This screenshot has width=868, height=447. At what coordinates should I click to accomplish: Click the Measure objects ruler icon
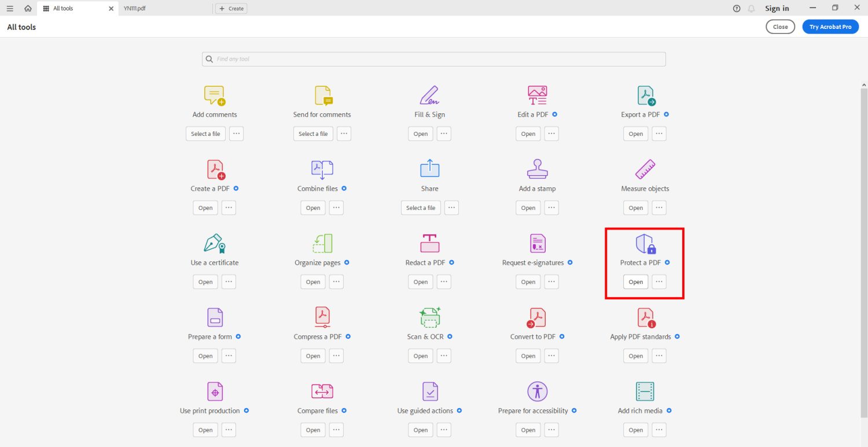pos(645,169)
